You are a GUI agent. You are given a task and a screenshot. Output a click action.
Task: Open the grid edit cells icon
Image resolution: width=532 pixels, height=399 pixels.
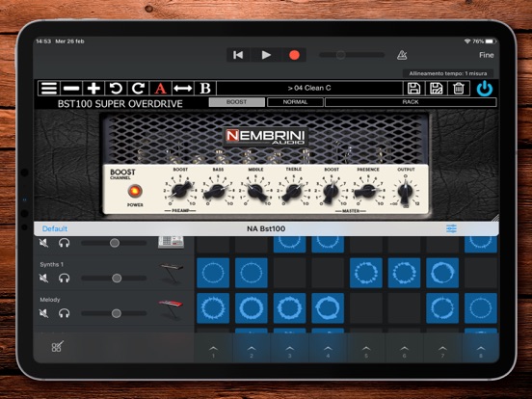[57, 347]
